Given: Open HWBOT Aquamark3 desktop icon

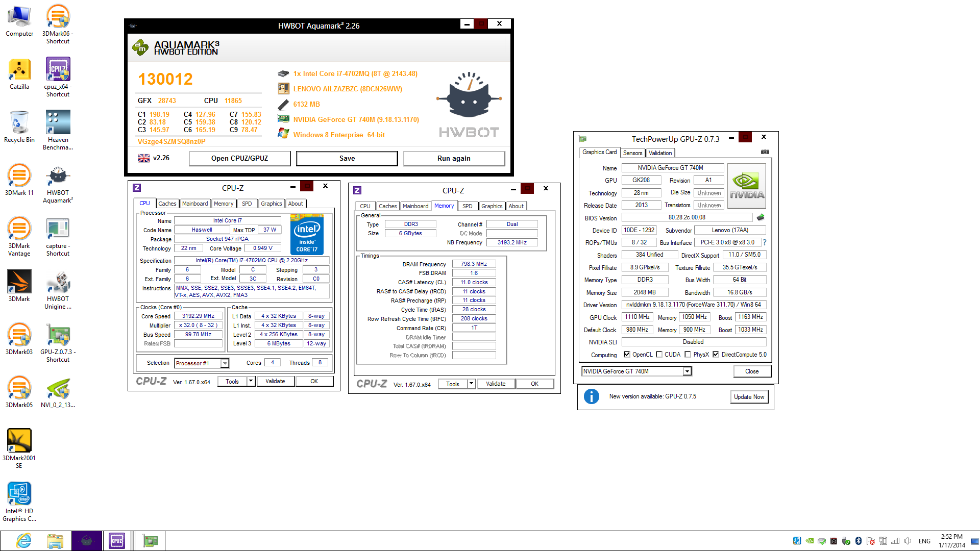Looking at the screenshot, I should pos(58,184).
